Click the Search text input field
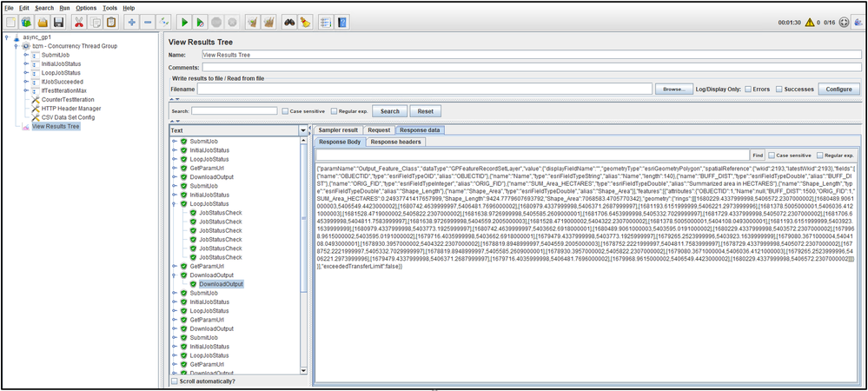The width and height of the screenshot is (868, 391). [235, 110]
